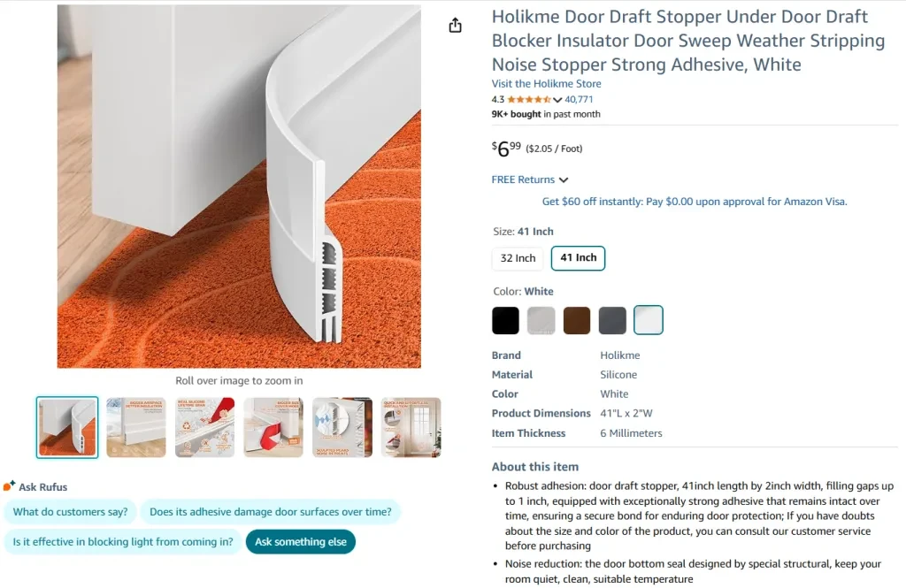The image size is (906, 588).
Task: Ask Rufus 'What do customers say?'
Action: pyautogui.click(x=71, y=512)
